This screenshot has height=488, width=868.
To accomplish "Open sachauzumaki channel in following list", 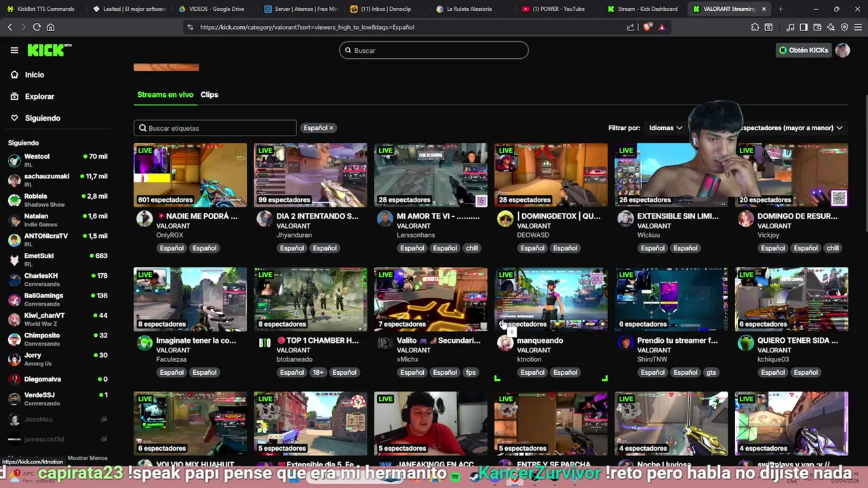I will tap(58, 180).
